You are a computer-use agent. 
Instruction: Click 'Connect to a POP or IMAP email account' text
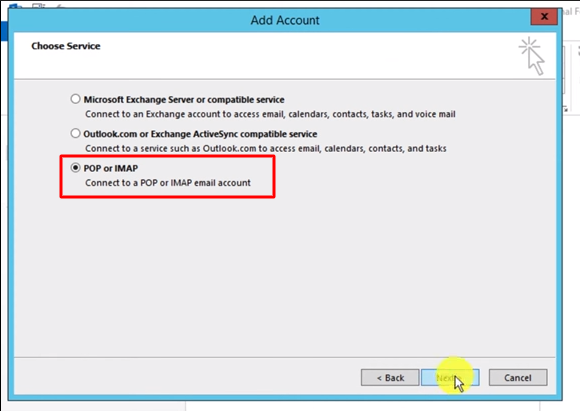click(168, 183)
